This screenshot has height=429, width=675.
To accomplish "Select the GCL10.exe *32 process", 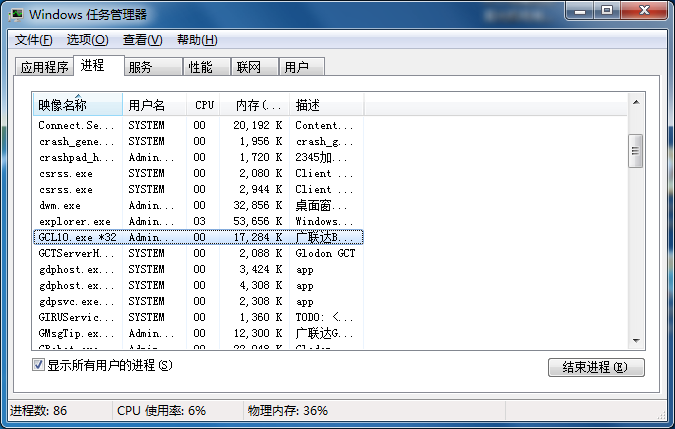I will pos(198,237).
